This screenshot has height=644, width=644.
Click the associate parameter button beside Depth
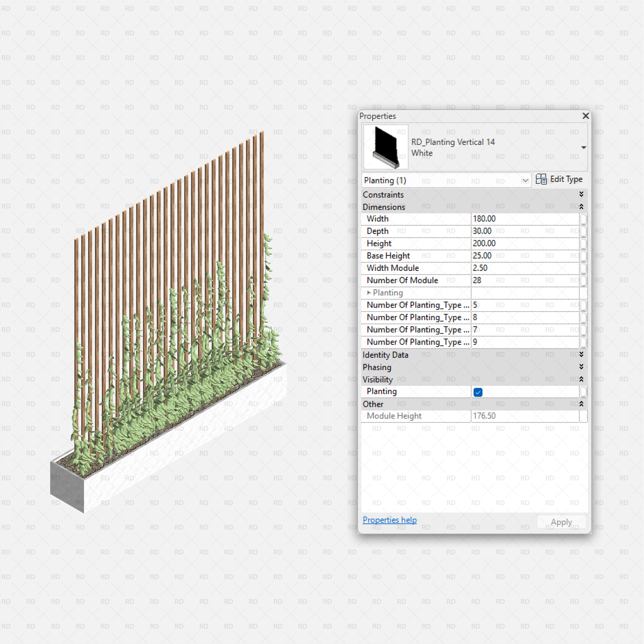coord(584,231)
